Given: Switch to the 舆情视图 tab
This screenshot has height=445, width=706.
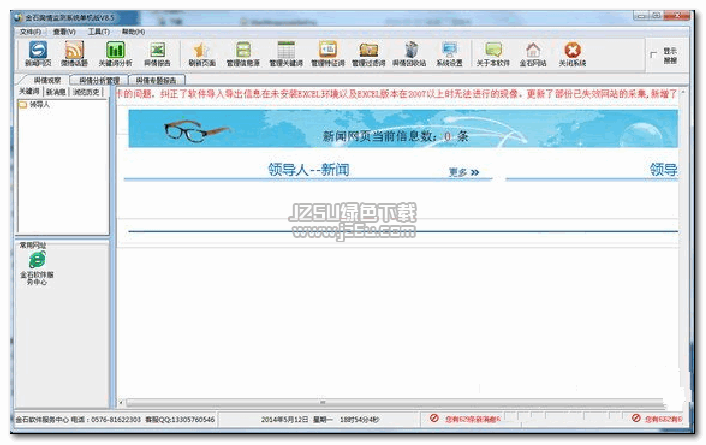Looking at the screenshot, I should (47, 80).
